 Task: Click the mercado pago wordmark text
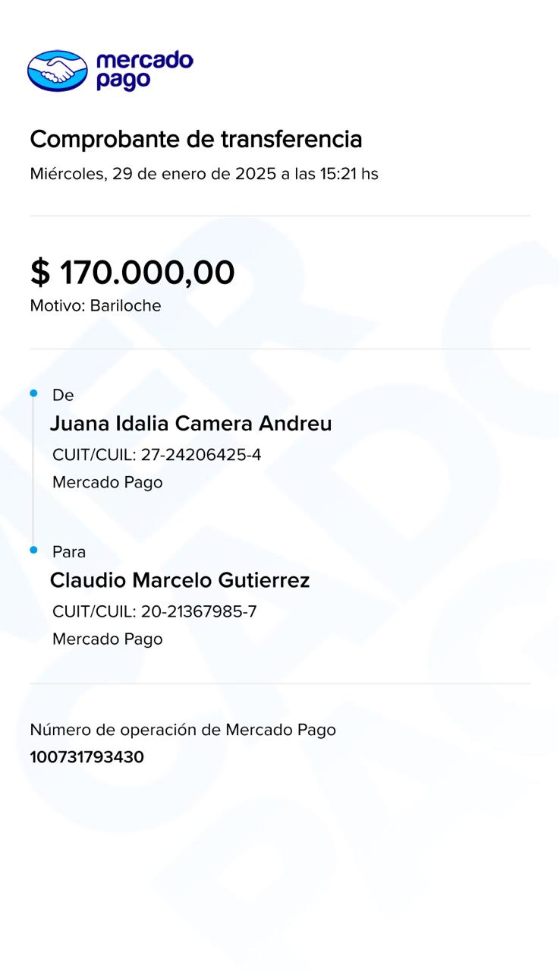point(144,71)
